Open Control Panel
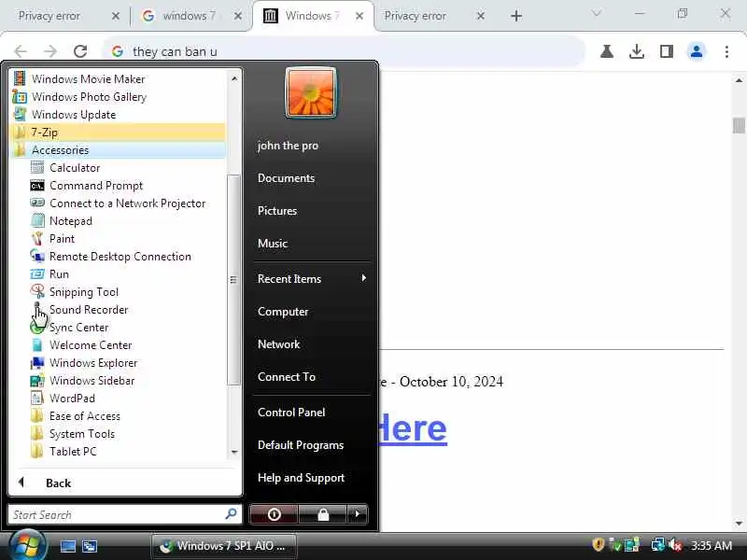Viewport: 747px width, 560px height. point(291,412)
